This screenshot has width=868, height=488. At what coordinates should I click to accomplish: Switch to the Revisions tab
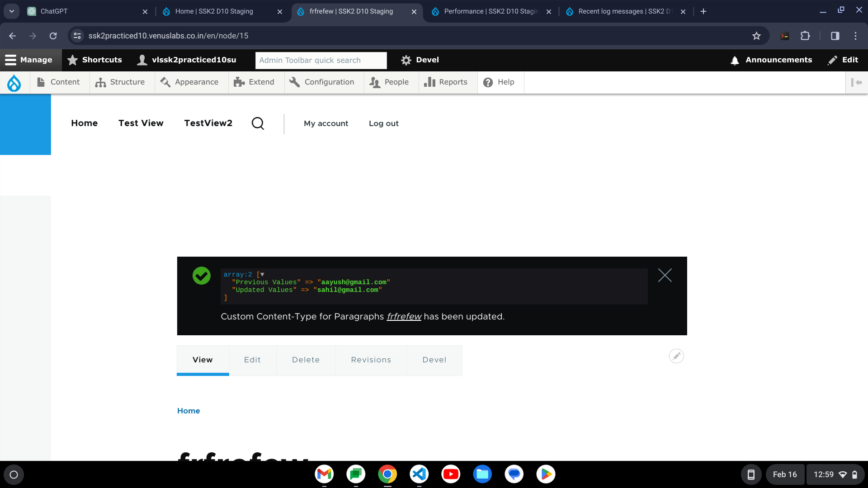[x=371, y=360]
